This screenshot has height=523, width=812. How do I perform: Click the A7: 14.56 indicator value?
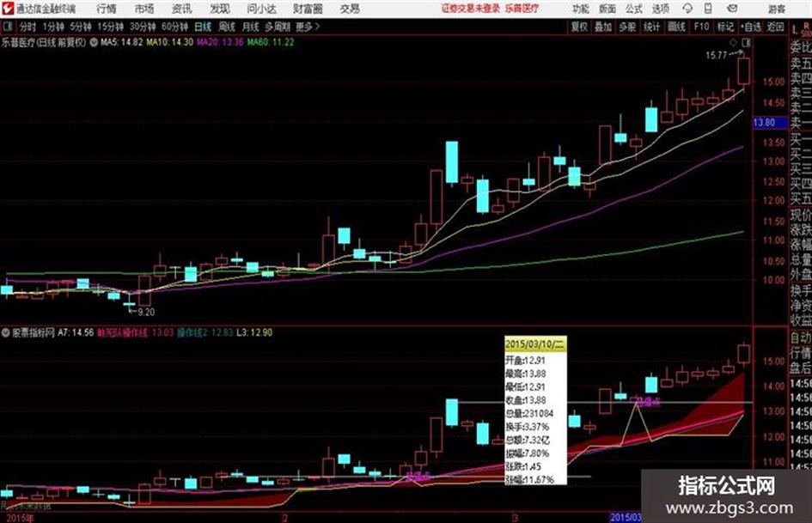[76, 332]
